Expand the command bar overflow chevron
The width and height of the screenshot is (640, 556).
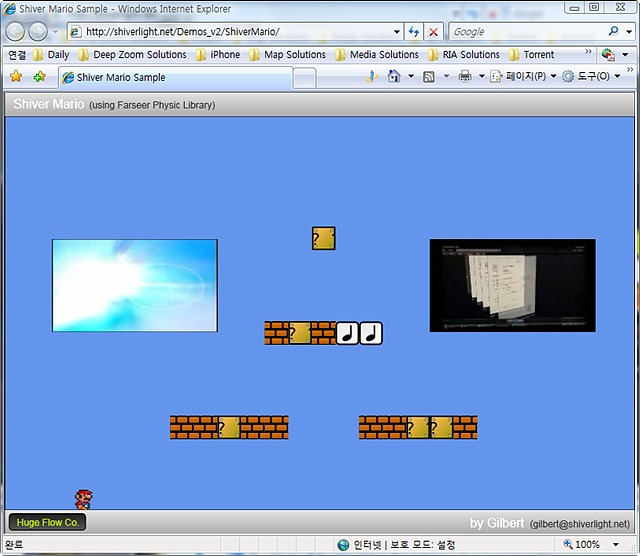630,70
